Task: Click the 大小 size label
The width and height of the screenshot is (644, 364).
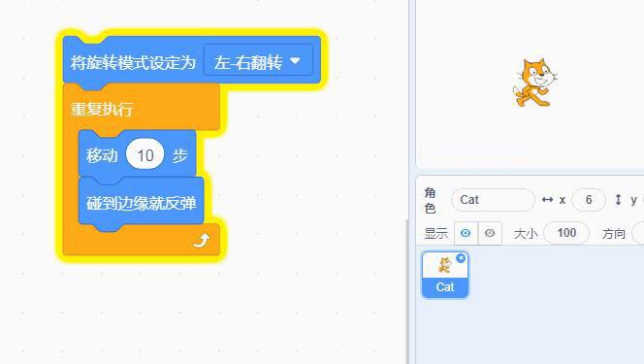Action: pyautogui.click(x=526, y=233)
